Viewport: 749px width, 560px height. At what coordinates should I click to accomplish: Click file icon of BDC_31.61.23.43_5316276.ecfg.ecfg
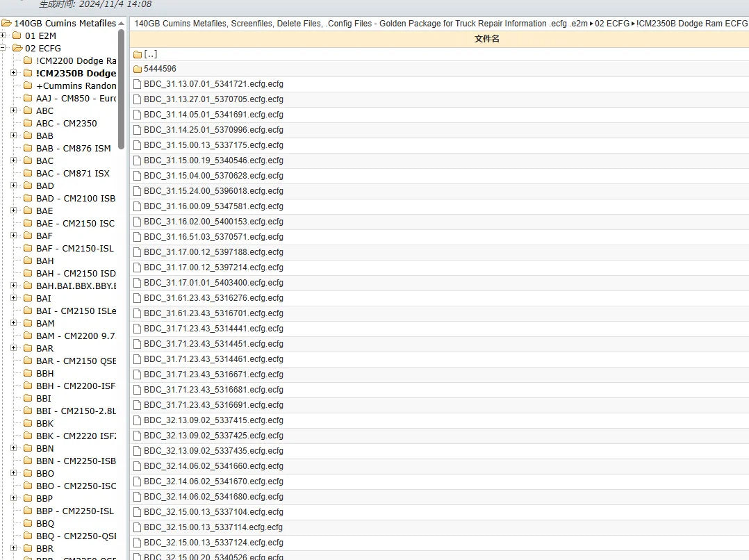click(137, 298)
